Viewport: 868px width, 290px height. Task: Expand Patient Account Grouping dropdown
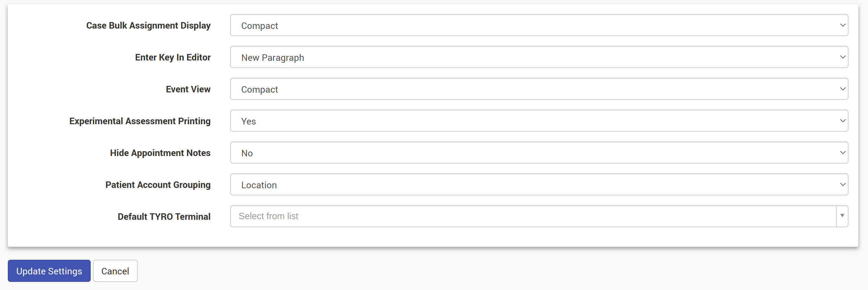[538, 185]
